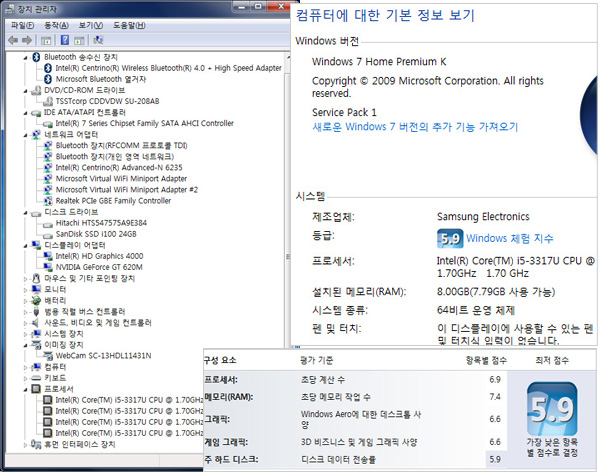Collapse the 네트워크 어댑터 node
600x475 pixels.
26,135
